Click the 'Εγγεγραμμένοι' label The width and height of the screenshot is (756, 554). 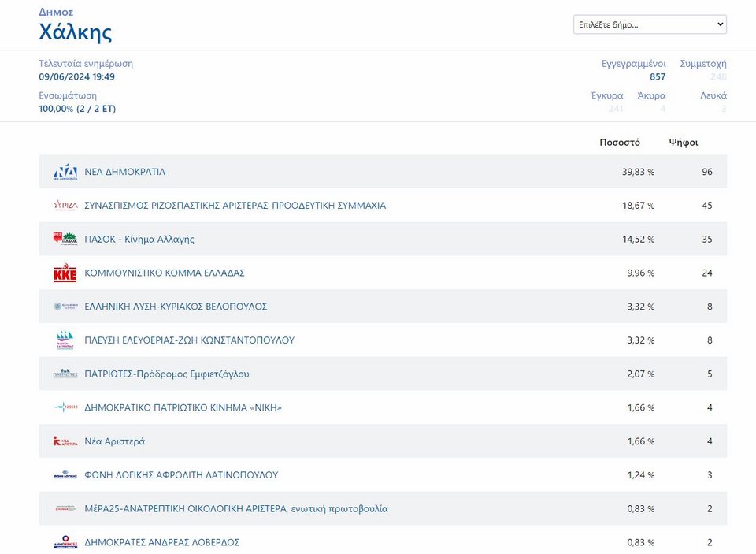(x=633, y=64)
